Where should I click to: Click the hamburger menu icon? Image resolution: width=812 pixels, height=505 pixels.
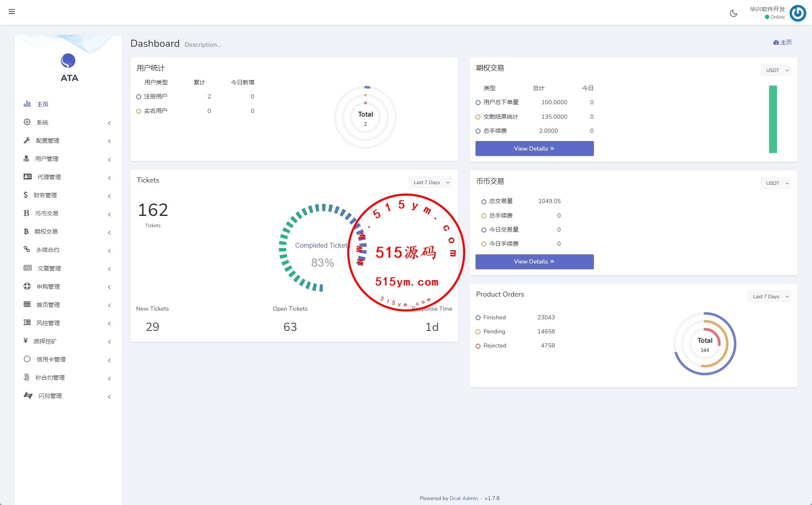coord(12,12)
